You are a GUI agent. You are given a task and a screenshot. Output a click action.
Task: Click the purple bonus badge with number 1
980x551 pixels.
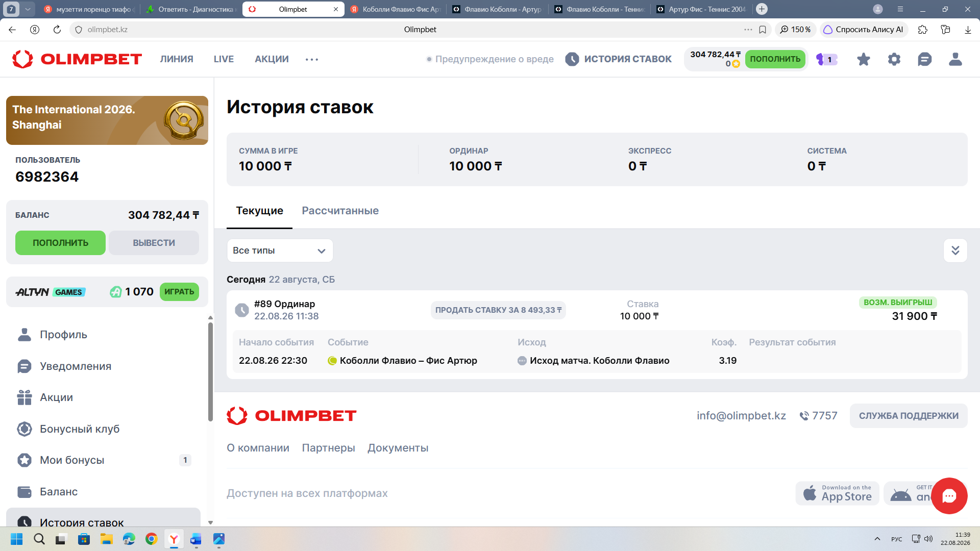coord(827,59)
